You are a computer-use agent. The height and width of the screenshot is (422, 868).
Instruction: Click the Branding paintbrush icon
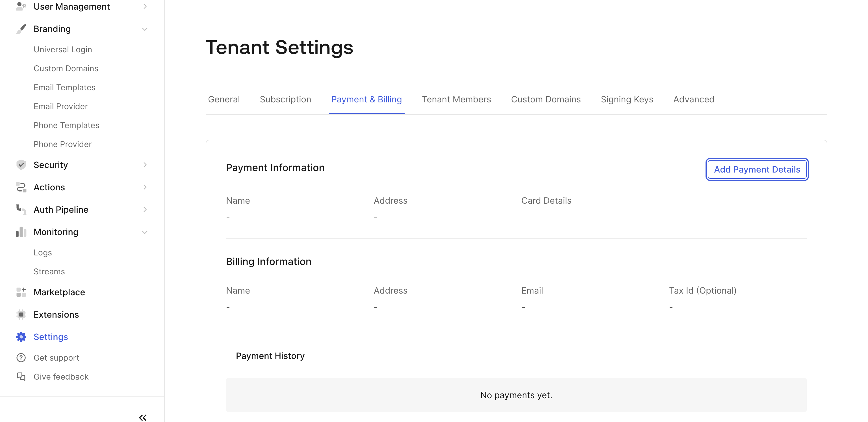21,29
